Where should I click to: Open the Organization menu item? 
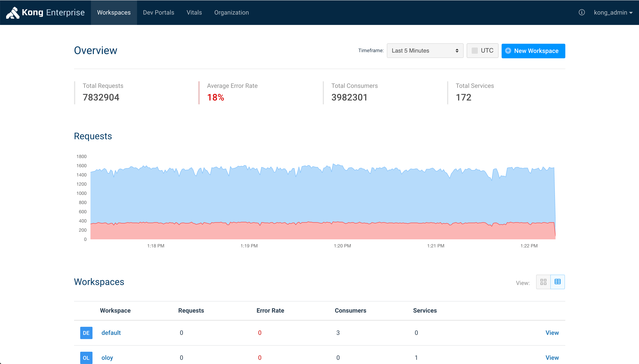point(231,12)
